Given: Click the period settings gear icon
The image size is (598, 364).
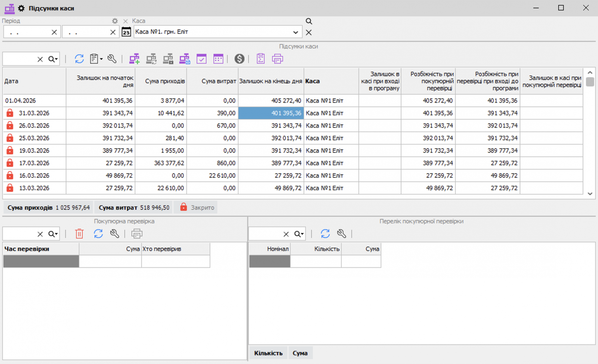Looking at the screenshot, I should (115, 21).
